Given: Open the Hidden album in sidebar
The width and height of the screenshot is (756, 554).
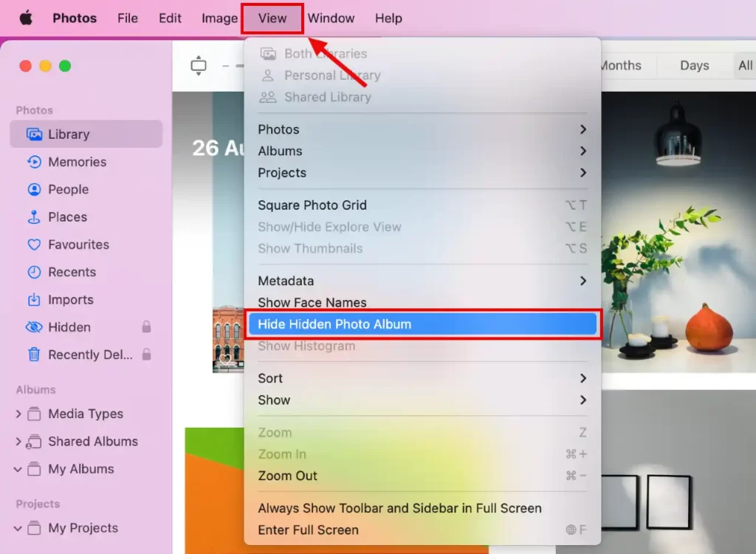Looking at the screenshot, I should pos(86,327).
